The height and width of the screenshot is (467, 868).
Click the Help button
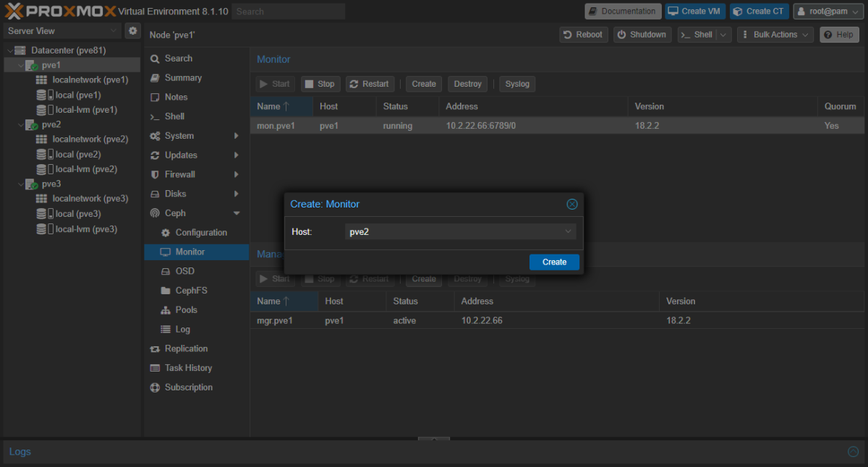pyautogui.click(x=839, y=35)
